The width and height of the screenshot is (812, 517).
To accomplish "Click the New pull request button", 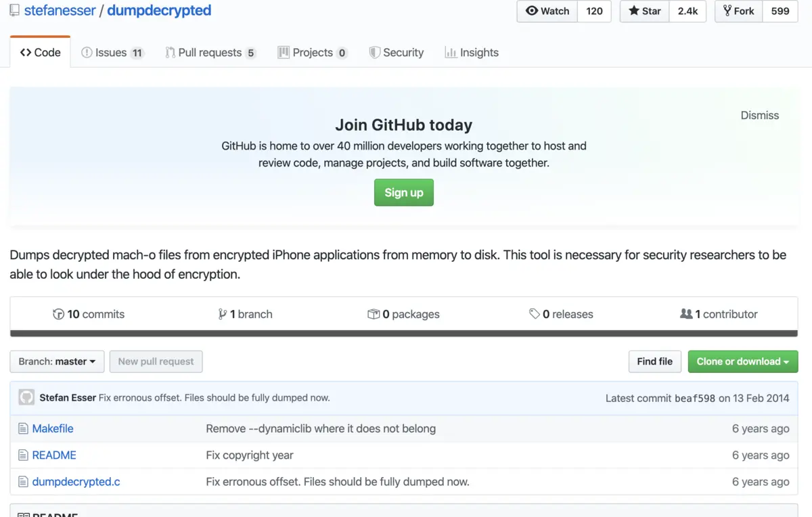I will click(156, 361).
